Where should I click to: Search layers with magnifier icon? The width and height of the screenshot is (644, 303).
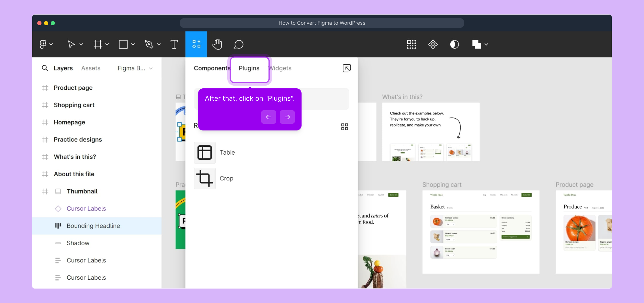45,68
